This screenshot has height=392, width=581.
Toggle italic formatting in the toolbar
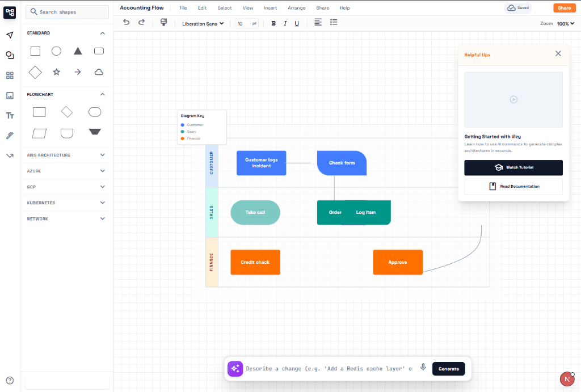point(285,23)
